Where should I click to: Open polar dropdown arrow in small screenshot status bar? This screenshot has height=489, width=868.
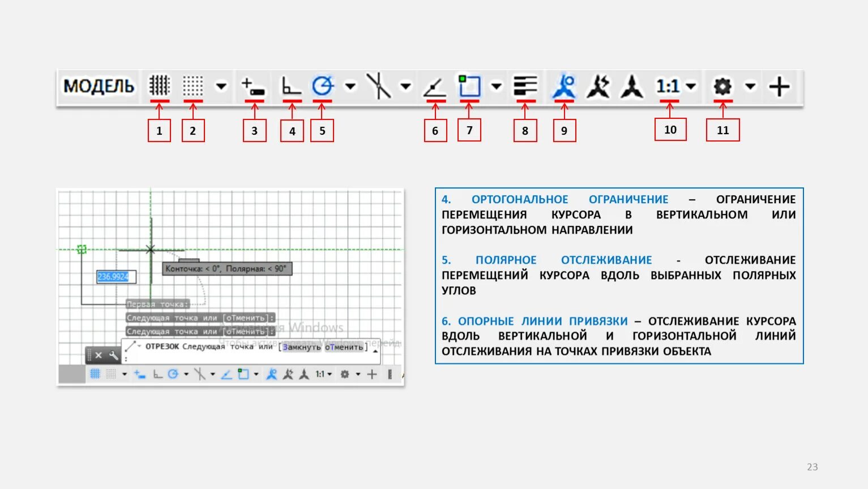click(186, 374)
